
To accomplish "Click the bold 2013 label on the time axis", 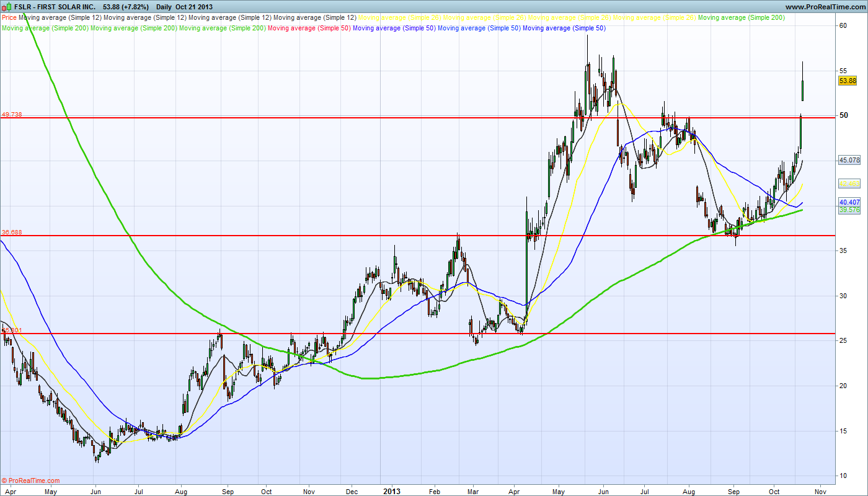I will [392, 491].
